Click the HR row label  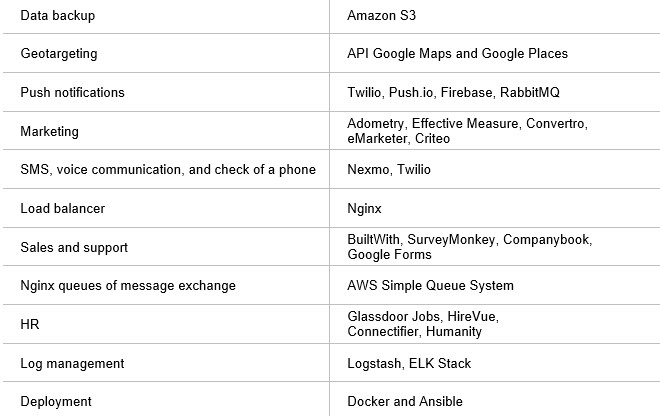[x=29, y=324]
